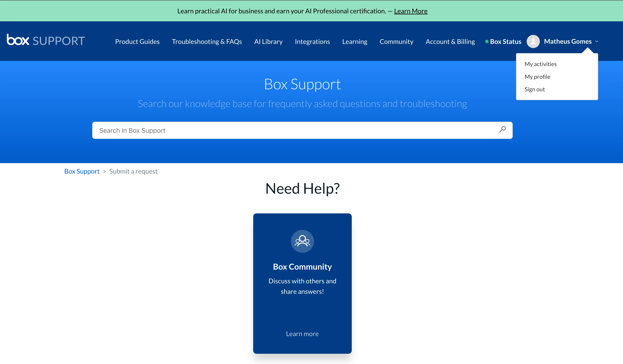Click the Box logo in header
The height and width of the screenshot is (364, 623).
18,40
